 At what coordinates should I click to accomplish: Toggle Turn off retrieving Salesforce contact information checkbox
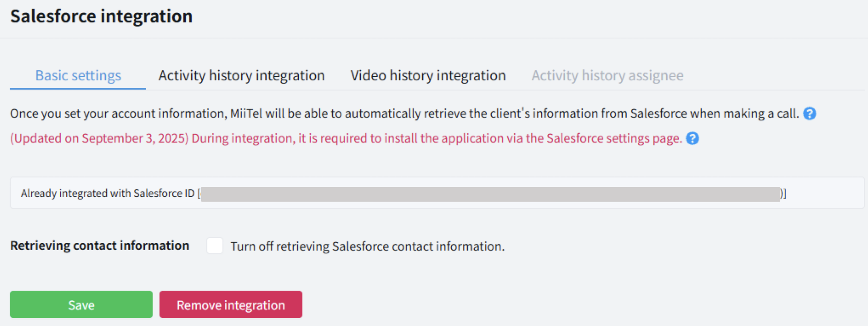click(215, 246)
